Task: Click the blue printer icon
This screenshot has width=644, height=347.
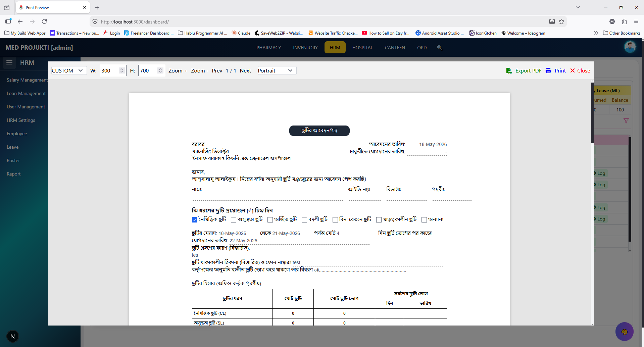Action: point(548,70)
